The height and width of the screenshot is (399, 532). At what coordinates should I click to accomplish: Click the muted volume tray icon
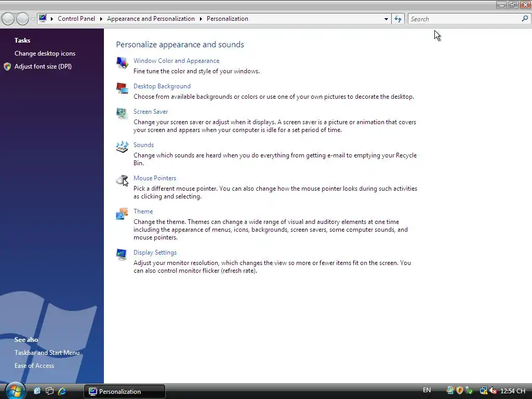coord(493,391)
